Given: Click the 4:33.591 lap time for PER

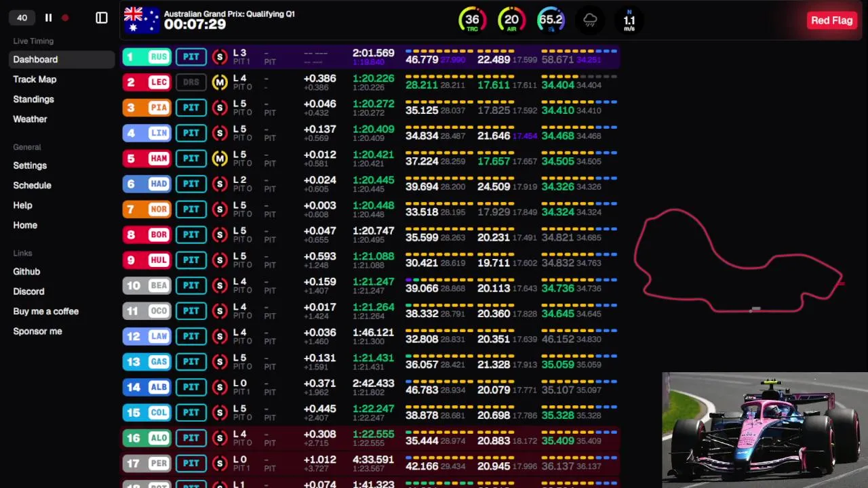Looking at the screenshot, I should click(x=373, y=460).
